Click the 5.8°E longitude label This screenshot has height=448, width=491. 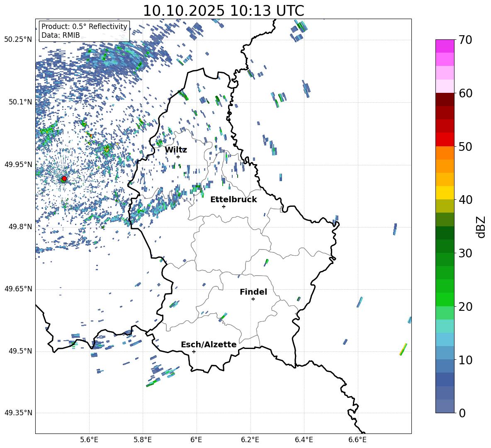(143, 440)
